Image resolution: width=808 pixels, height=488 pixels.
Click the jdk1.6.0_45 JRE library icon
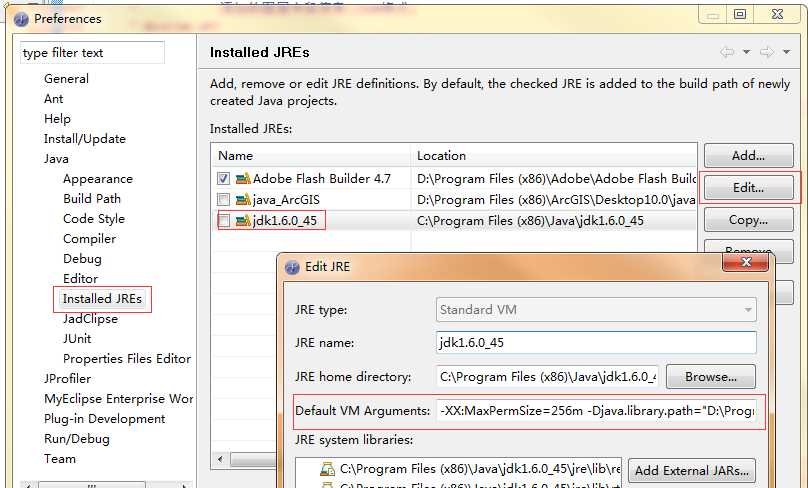pos(243,221)
